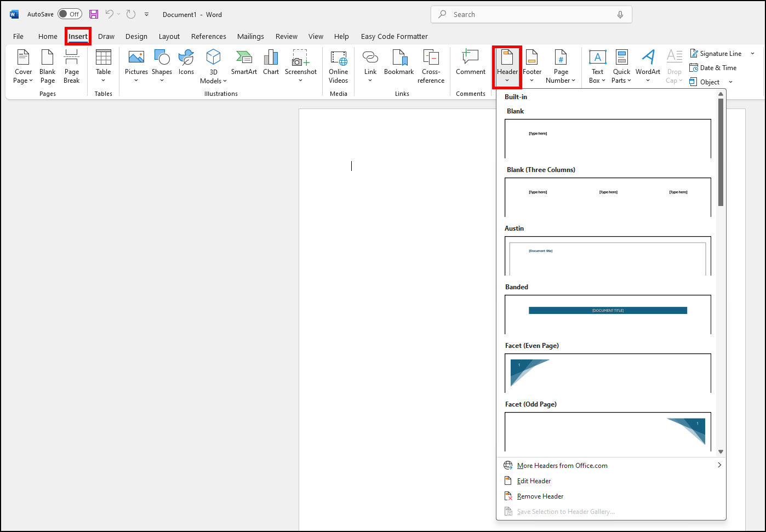766x532 pixels.
Task: Insert Online Videos
Action: coord(338,66)
